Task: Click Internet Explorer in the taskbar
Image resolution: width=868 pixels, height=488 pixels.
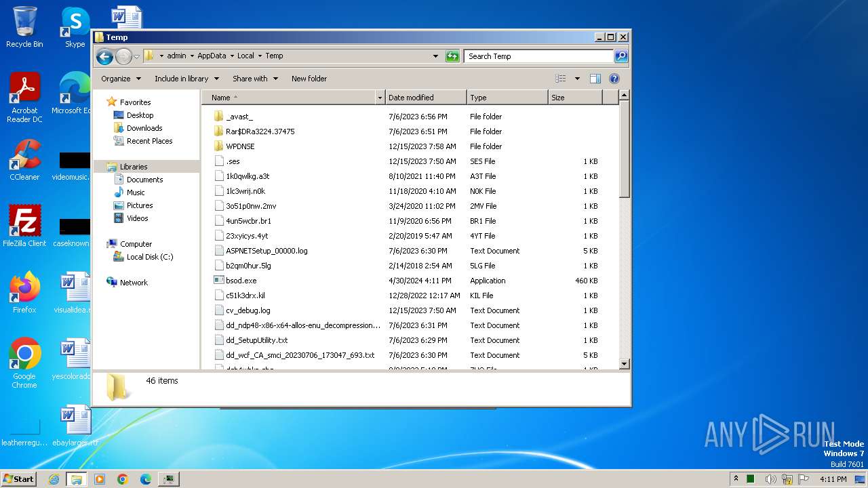Action: (54, 479)
